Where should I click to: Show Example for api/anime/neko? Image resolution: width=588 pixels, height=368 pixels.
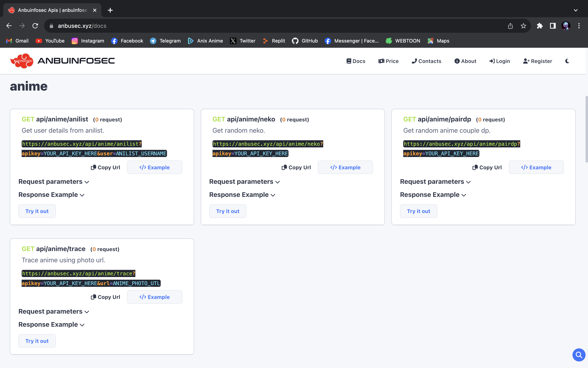[345, 167]
